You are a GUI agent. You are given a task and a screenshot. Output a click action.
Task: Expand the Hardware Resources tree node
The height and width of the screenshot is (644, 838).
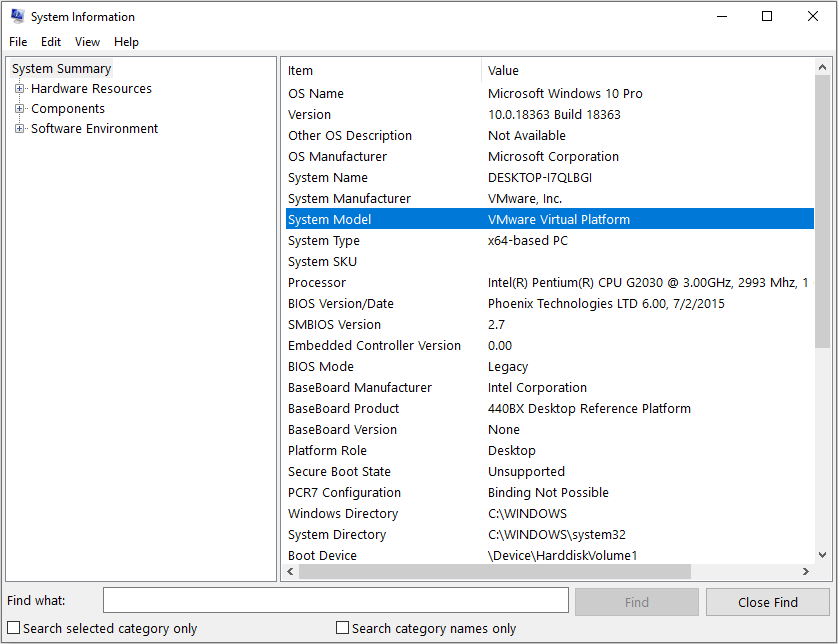pos(19,89)
